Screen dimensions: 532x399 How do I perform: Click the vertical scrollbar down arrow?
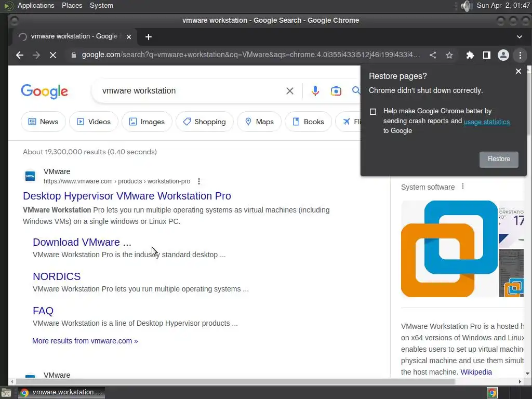527,374
